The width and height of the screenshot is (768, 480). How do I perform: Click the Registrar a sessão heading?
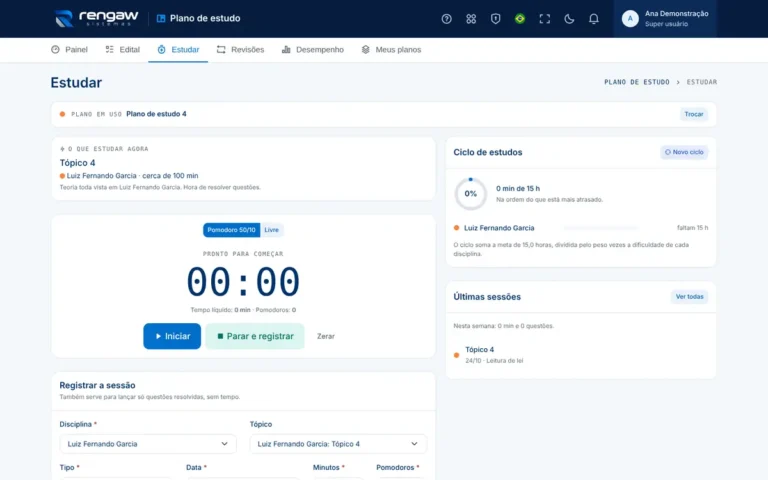click(97, 385)
